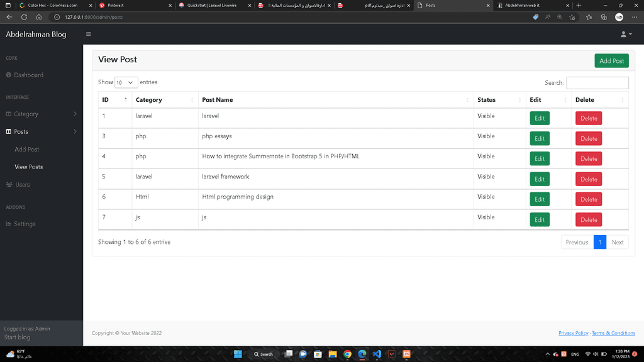The height and width of the screenshot is (362, 644).
Task: Expand the Category sidebar section
Action: point(41,114)
